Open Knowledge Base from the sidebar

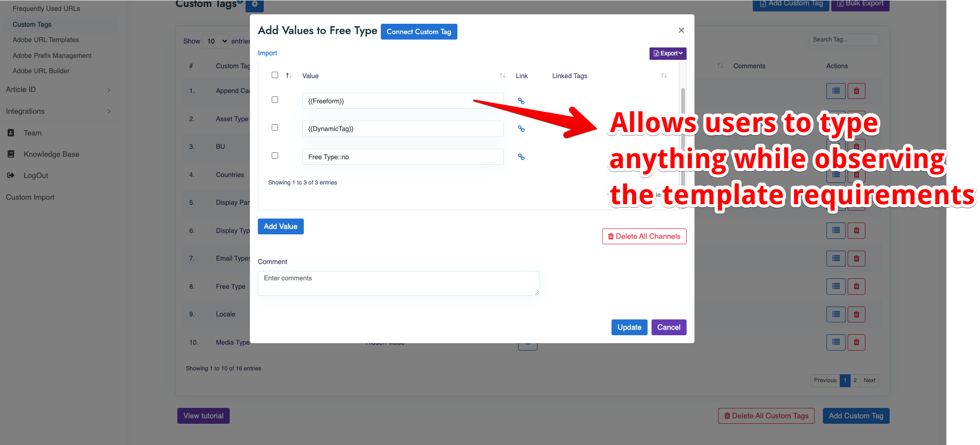point(51,154)
